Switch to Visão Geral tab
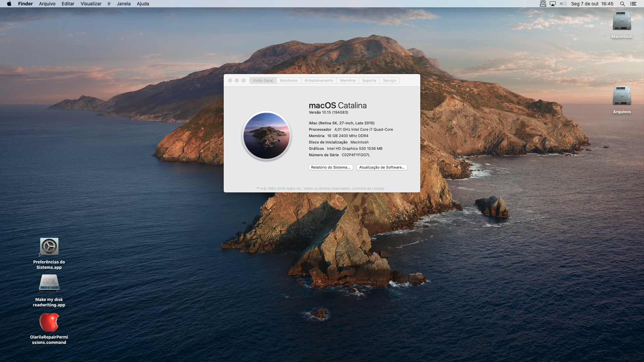 [x=263, y=80]
